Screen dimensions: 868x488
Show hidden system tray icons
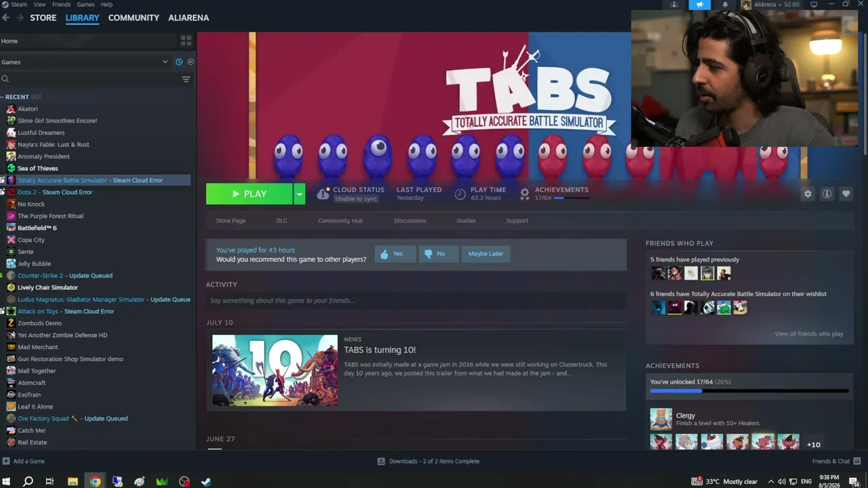(770, 482)
